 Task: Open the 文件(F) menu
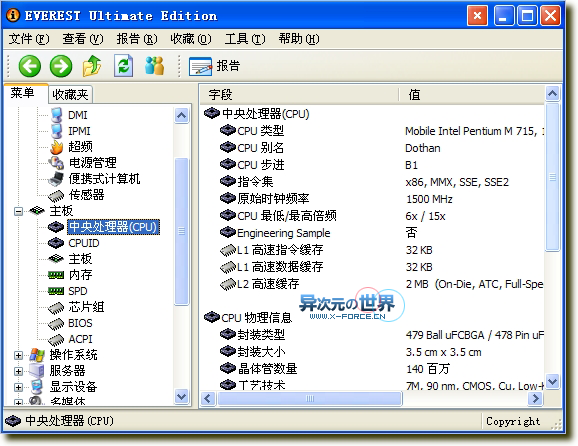[x=29, y=39]
